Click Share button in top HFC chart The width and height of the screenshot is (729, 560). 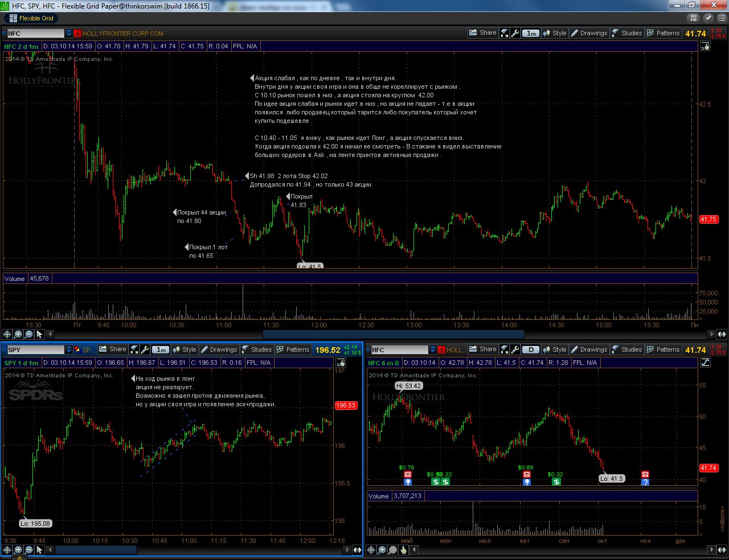coord(482,33)
